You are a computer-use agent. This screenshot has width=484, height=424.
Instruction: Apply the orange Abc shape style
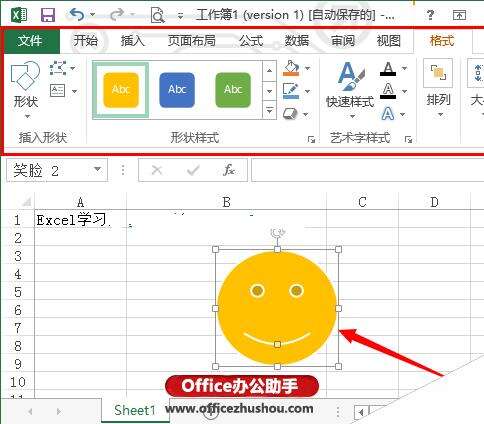point(121,90)
